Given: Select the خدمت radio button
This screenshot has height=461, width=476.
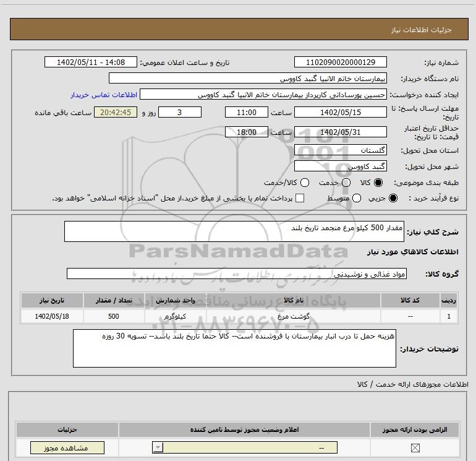Looking at the screenshot, I should (x=346, y=183).
